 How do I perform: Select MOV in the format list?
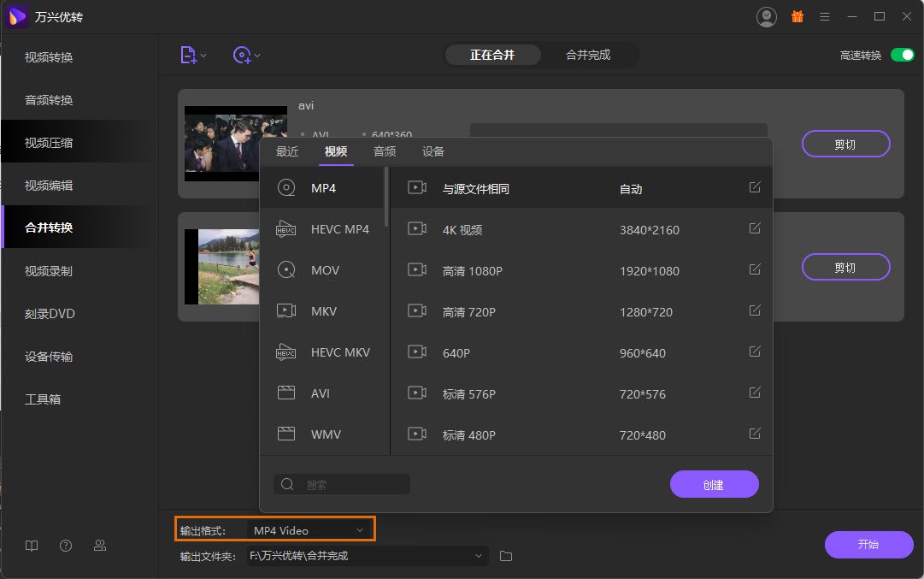325,270
